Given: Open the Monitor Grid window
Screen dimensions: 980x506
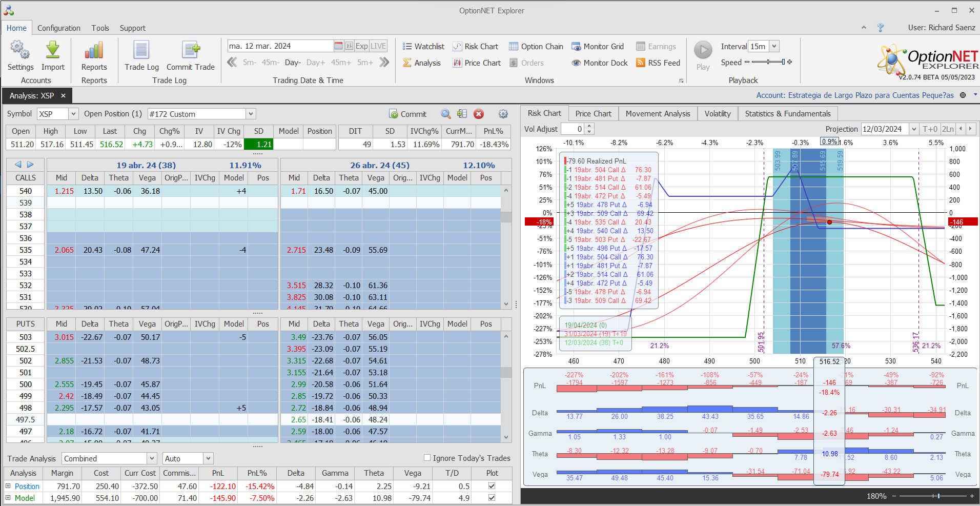Looking at the screenshot, I should pyautogui.click(x=598, y=47).
